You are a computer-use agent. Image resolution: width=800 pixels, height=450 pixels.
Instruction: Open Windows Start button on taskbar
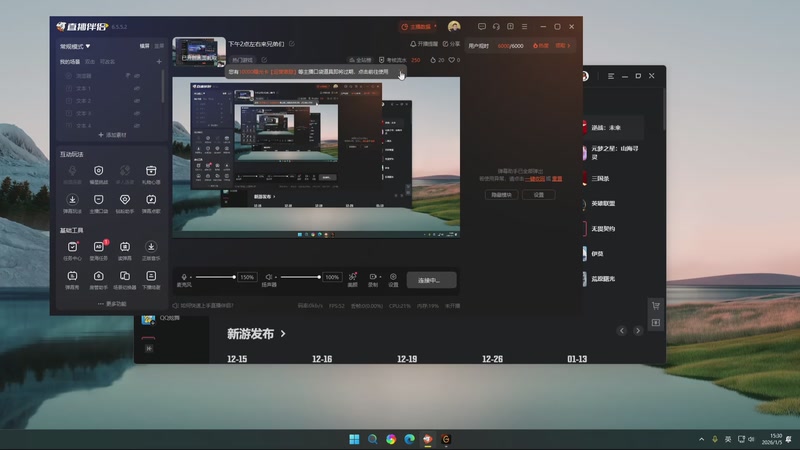click(x=354, y=439)
